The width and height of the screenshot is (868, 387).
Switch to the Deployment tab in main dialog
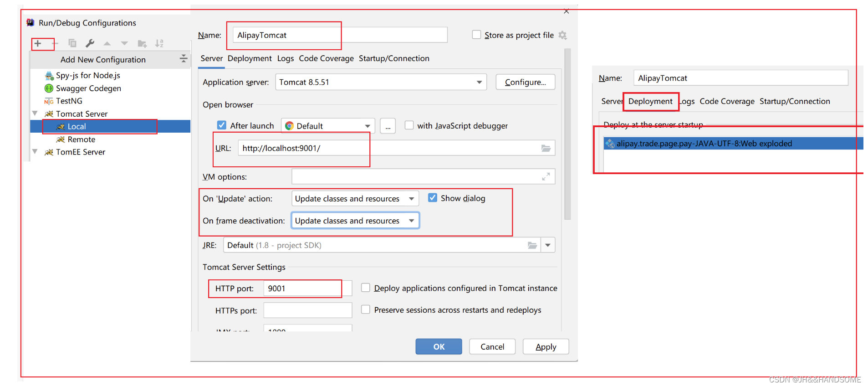[250, 58]
